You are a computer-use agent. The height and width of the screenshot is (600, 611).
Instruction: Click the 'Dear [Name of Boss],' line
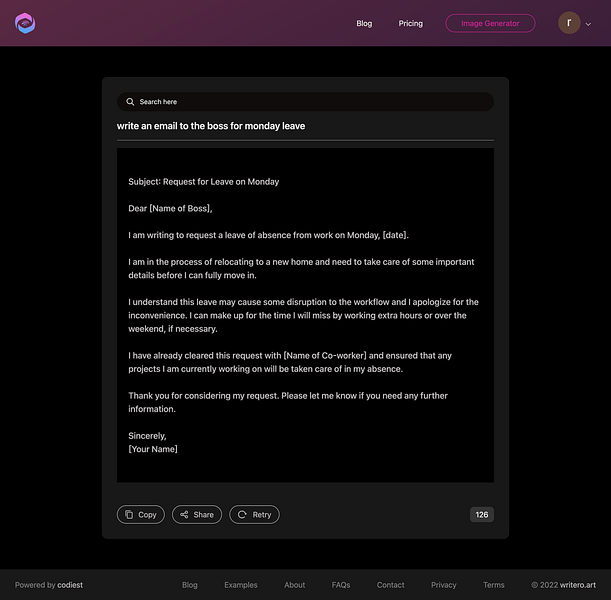pyautogui.click(x=170, y=208)
